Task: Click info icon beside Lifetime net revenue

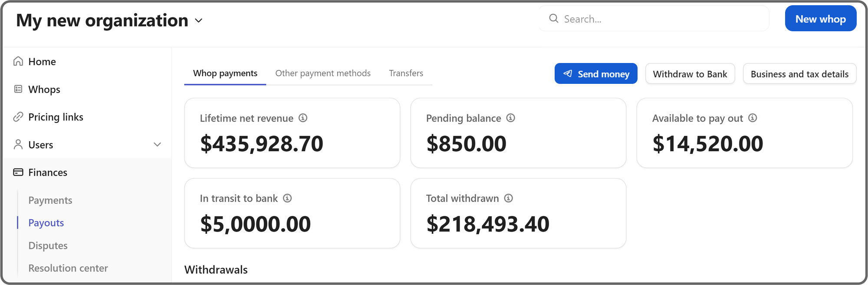Action: point(303,118)
